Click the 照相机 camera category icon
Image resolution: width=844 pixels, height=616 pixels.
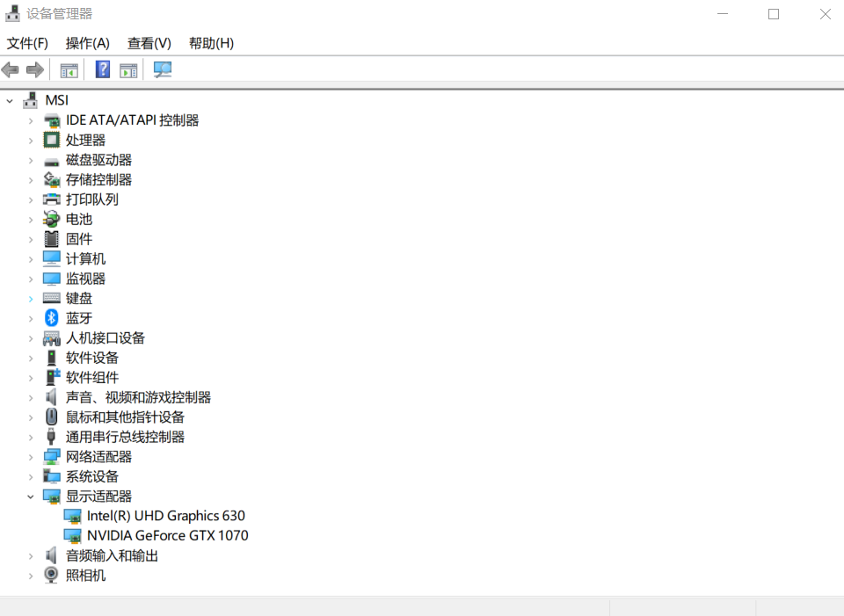[x=50, y=575]
